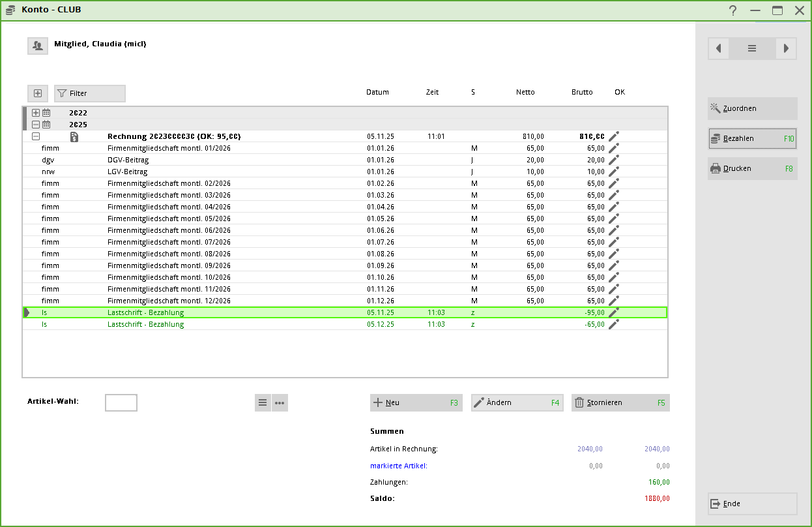The height and width of the screenshot is (527, 812).
Task: Click pencil icon on LGV-Beitrag row
Action: [613, 172]
